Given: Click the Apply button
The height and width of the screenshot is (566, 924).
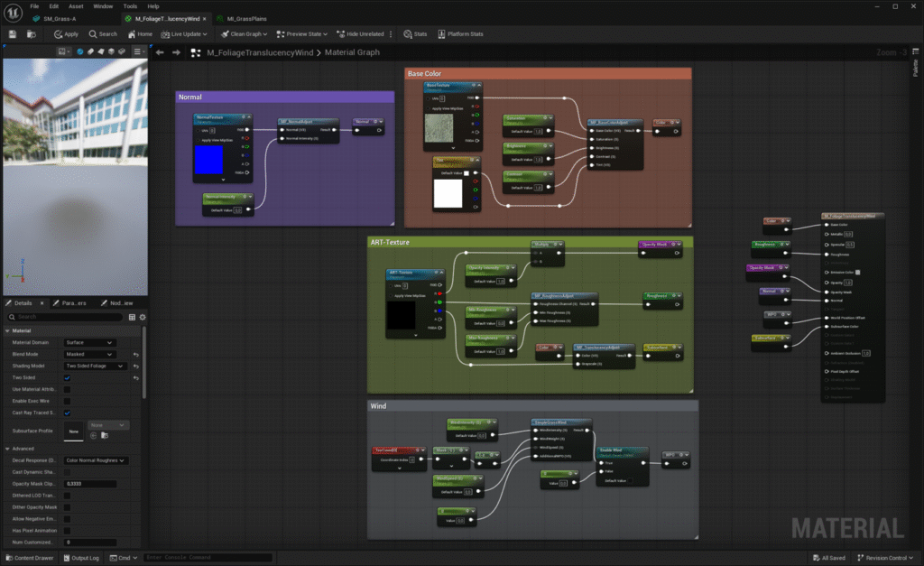Looking at the screenshot, I should tap(66, 34).
